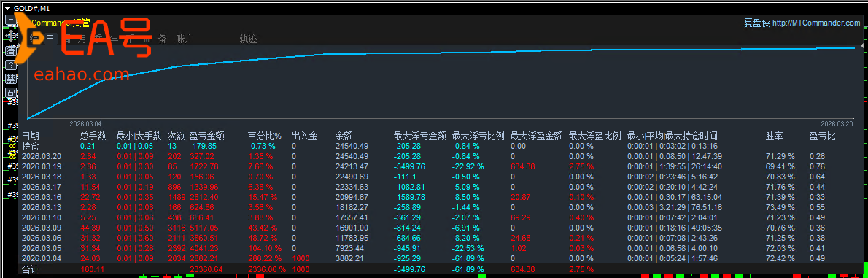Click the 盈亏比 column header
Viewport: 868px width, 278px height.
(822, 136)
